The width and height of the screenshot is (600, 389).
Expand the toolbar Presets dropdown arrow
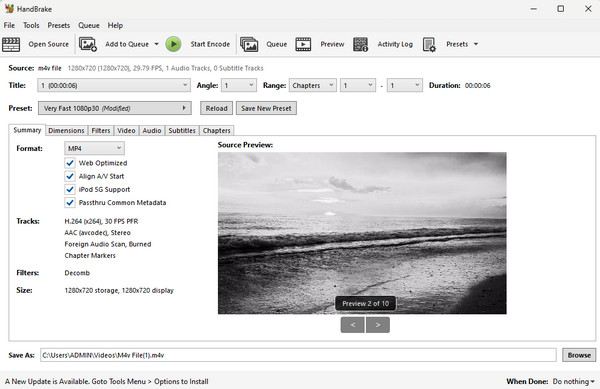click(476, 44)
